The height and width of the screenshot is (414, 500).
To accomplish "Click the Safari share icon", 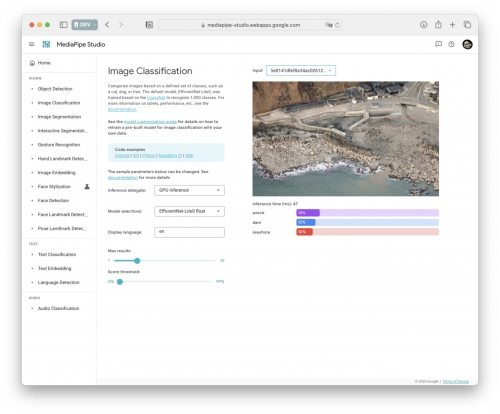I will click(438, 24).
